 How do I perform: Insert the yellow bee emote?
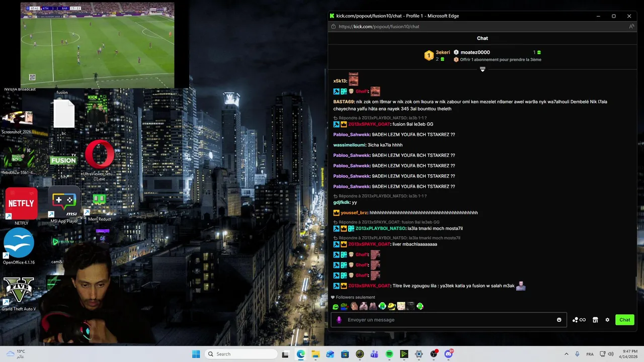391,306
